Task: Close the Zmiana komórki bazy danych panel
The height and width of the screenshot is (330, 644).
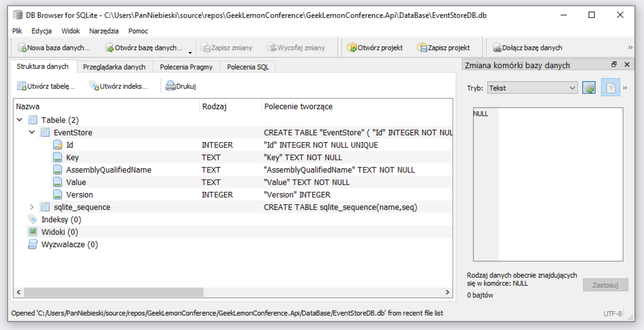Action: pyautogui.click(x=627, y=65)
